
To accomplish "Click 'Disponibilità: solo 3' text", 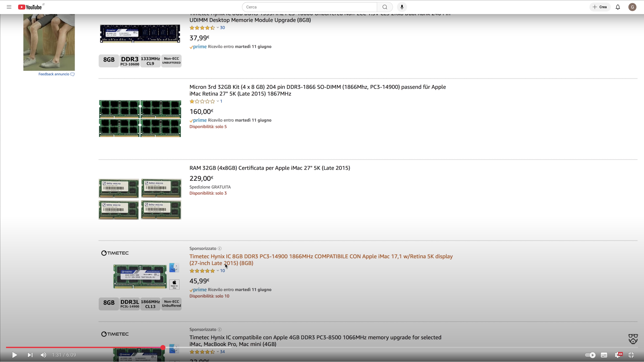I will (208, 193).
